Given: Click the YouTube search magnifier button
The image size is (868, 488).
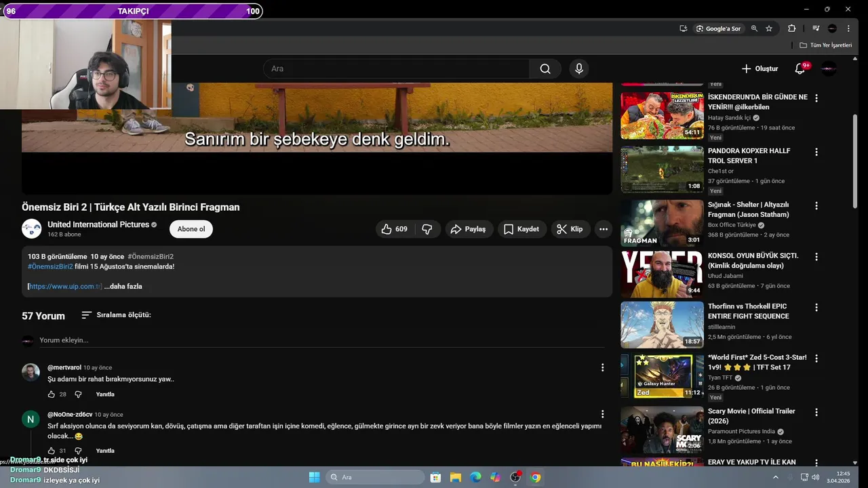Looking at the screenshot, I should (x=545, y=68).
